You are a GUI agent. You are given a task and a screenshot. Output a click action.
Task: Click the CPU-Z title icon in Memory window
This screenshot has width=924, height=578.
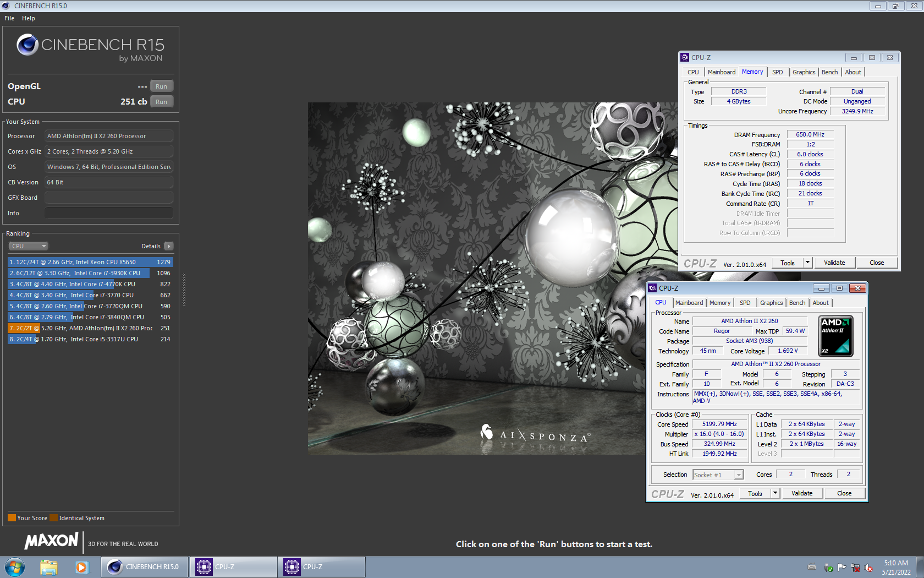tap(685, 57)
